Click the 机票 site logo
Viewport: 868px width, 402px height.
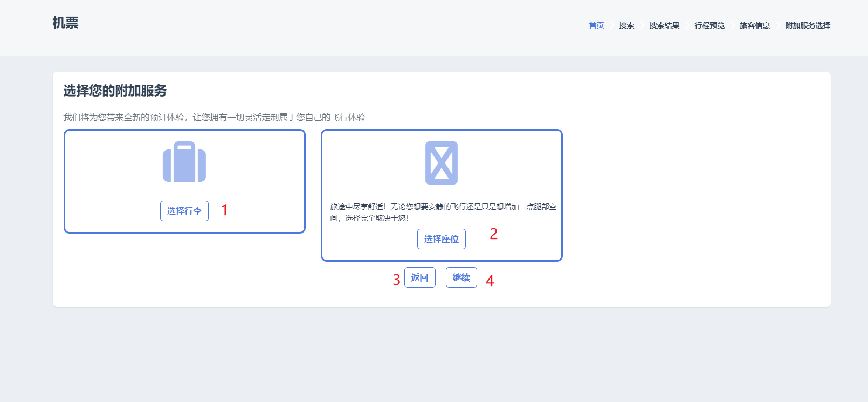point(65,23)
